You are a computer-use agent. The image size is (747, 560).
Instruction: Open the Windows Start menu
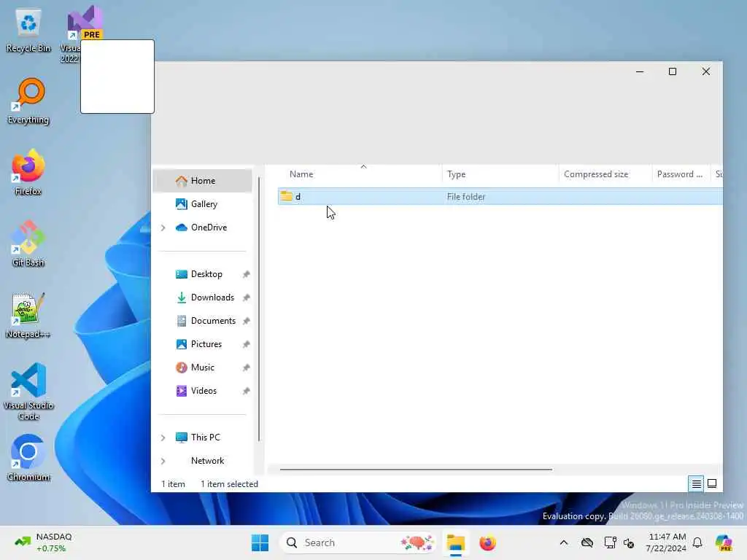click(x=260, y=542)
